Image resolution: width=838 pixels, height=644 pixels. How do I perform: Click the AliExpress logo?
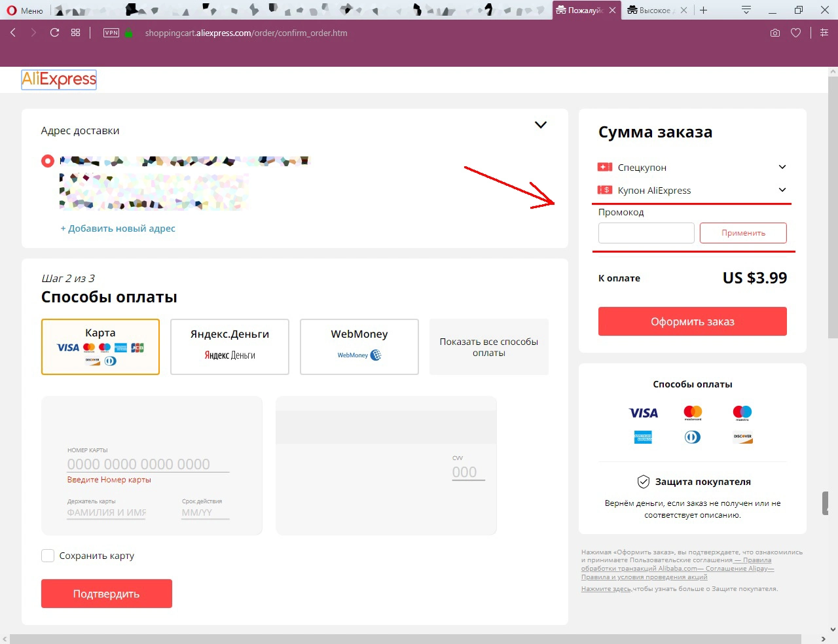[x=59, y=80]
